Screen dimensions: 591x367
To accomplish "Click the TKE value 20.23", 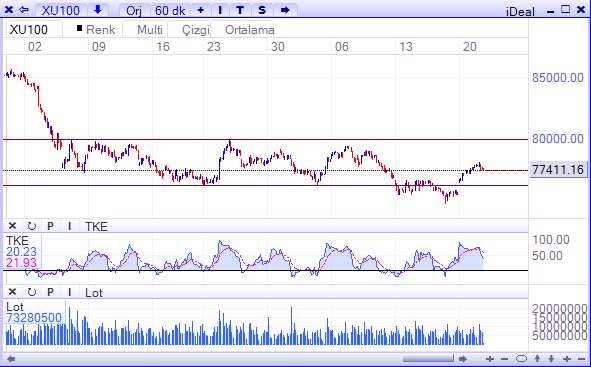I will (21, 252).
